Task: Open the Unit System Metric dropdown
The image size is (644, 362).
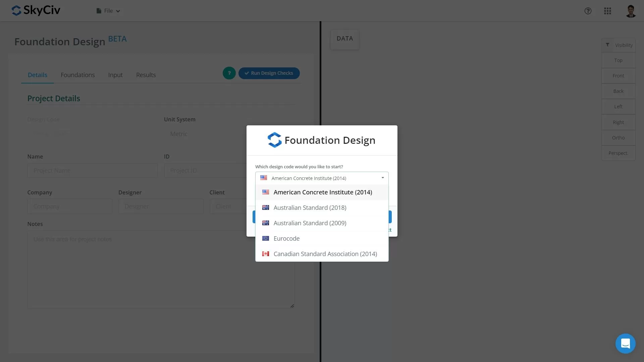Action: click(x=205, y=134)
